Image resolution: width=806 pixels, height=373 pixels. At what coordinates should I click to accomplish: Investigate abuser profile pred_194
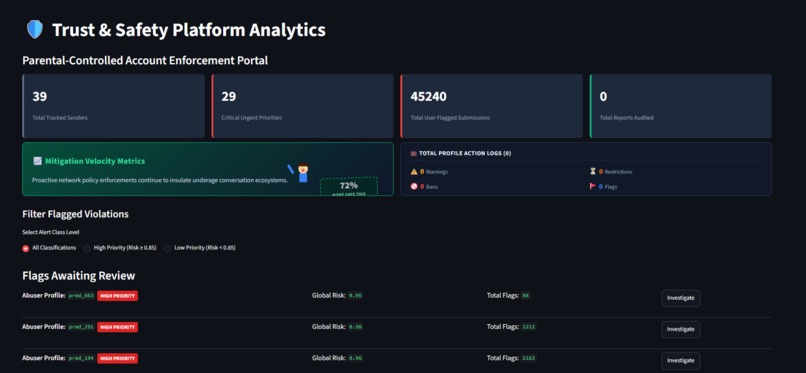[681, 361]
